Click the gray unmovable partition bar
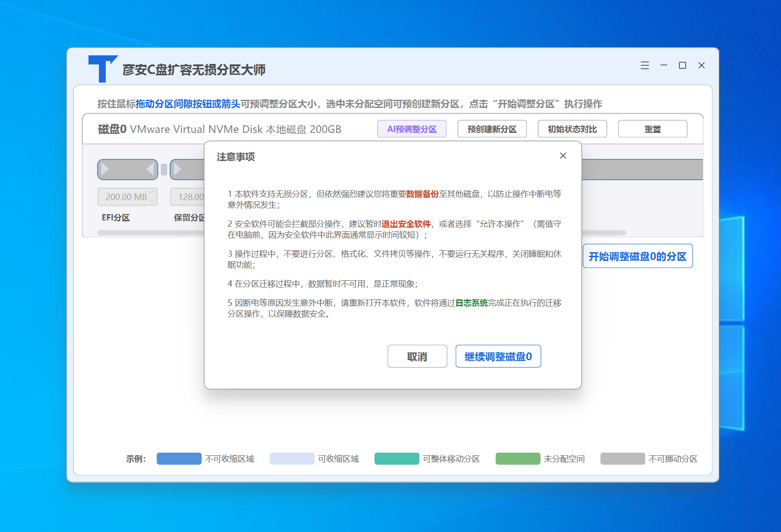 click(642, 170)
